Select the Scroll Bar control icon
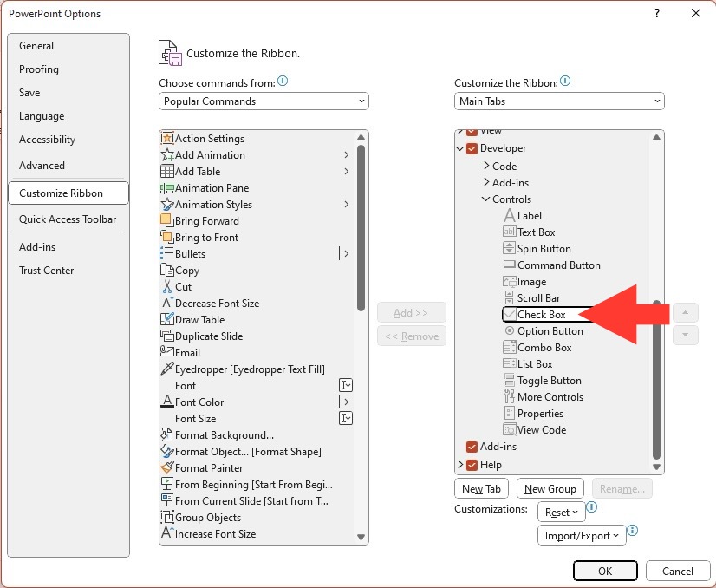 (509, 297)
